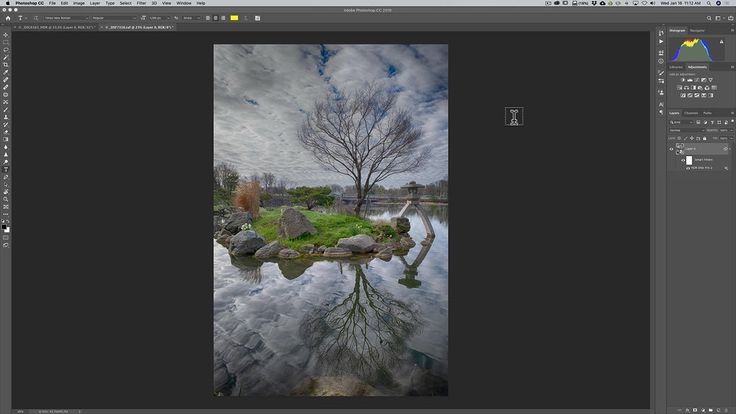Select the Lasso tool
The height and width of the screenshot is (414, 736).
(6, 49)
